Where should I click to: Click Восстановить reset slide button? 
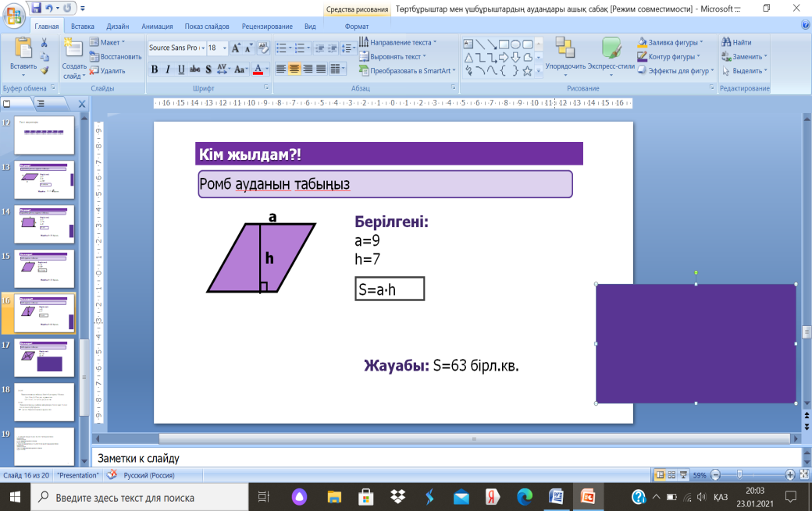click(116, 56)
